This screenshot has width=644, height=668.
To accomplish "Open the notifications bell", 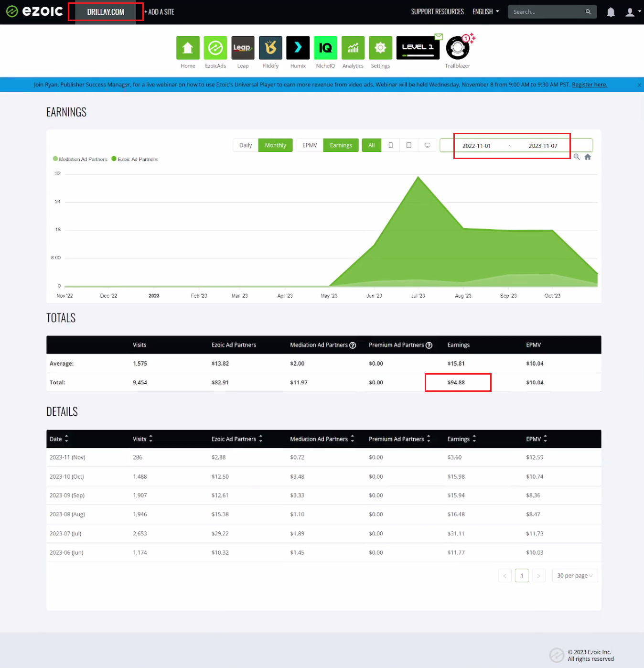I will 611,12.
